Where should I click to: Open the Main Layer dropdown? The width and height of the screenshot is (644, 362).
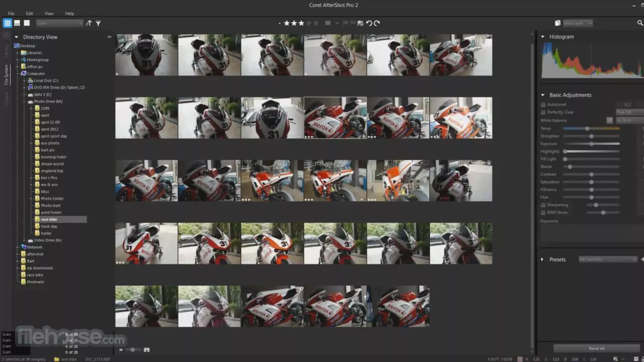click(x=578, y=23)
